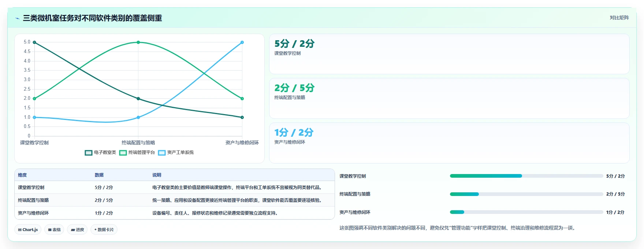Click the 电子教室类 data point at value 5.0
Screen dimensions: 644x249
tap(34, 42)
